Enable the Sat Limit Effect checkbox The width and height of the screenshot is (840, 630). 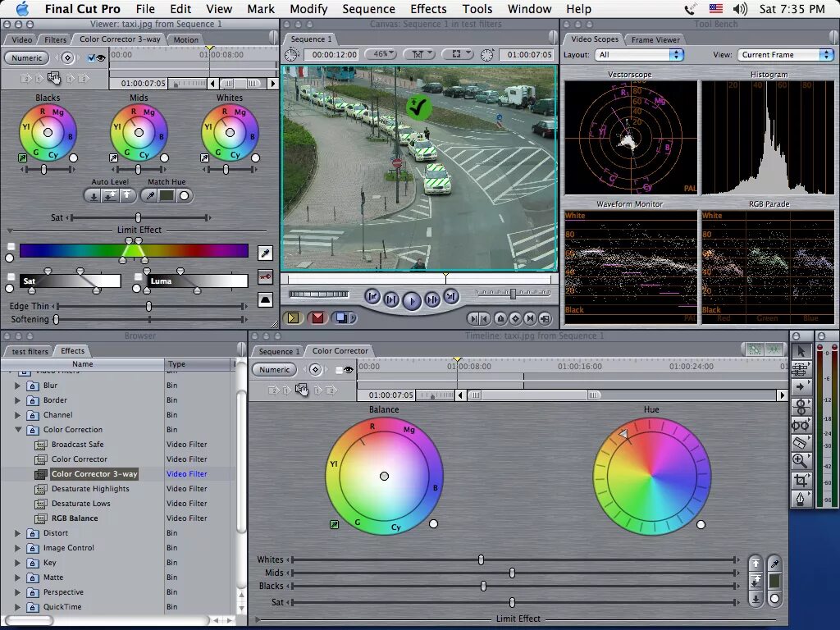click(11, 277)
